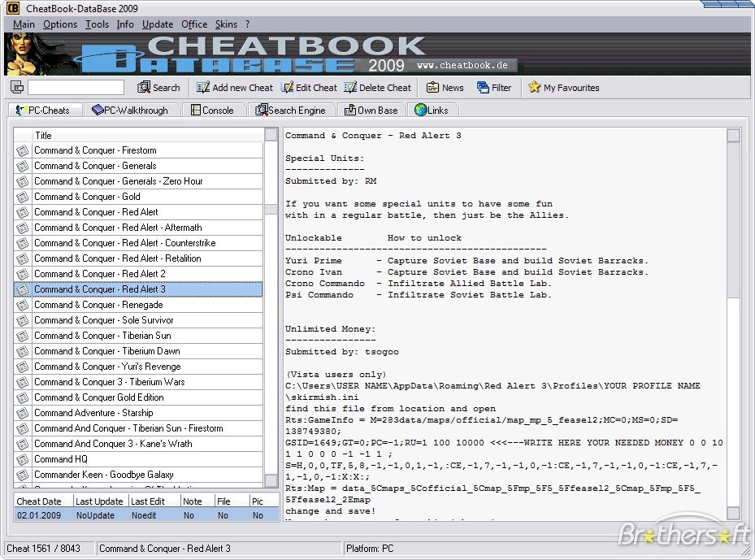This screenshot has width=755, height=560.
Task: Open the Info menu
Action: (125, 24)
